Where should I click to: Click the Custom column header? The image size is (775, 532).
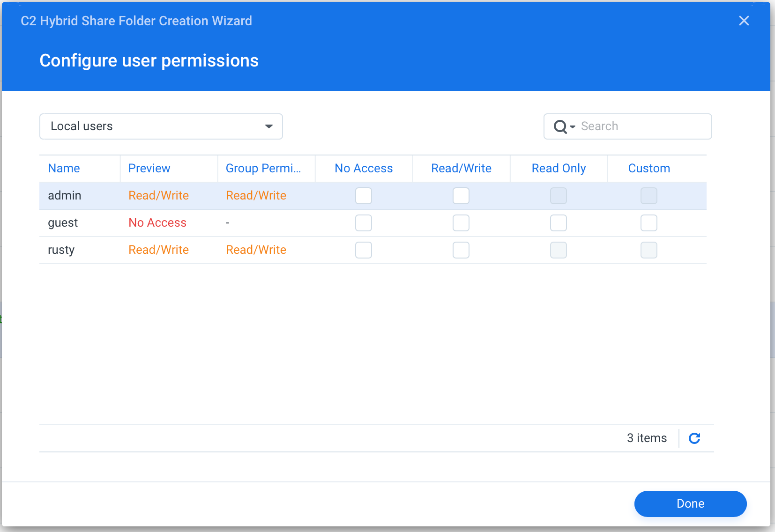click(x=649, y=169)
